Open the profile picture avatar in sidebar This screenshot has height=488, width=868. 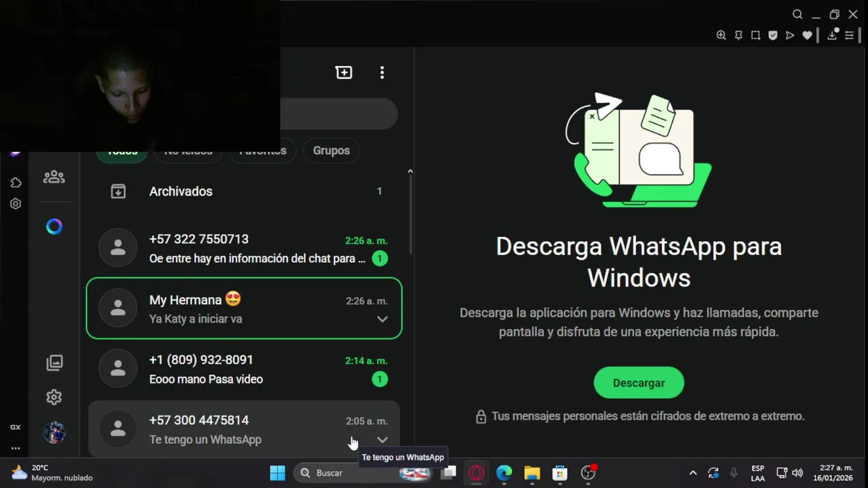click(x=54, y=432)
